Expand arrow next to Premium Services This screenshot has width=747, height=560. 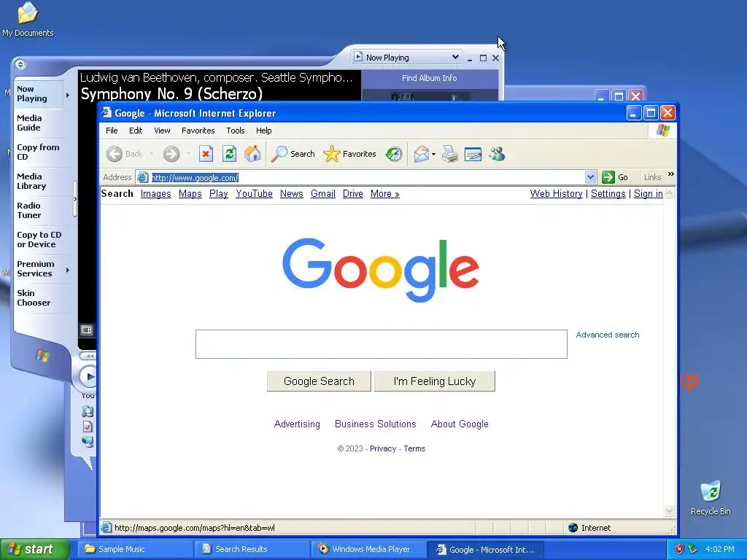point(68,270)
